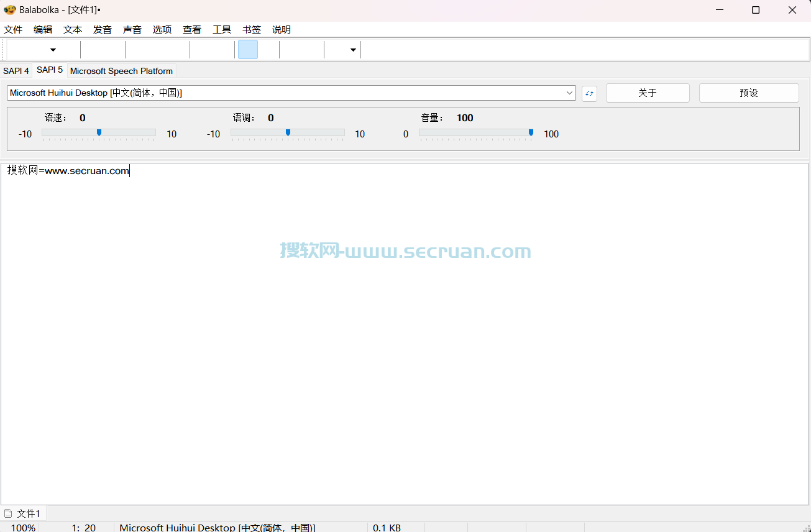The image size is (811, 532).
Task: Open the first toolbar dropdown arrow
Action: click(53, 50)
